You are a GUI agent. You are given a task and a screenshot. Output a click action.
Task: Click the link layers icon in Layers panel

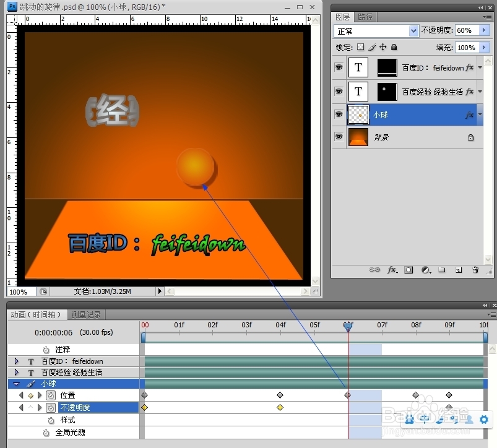pyautogui.click(x=374, y=270)
